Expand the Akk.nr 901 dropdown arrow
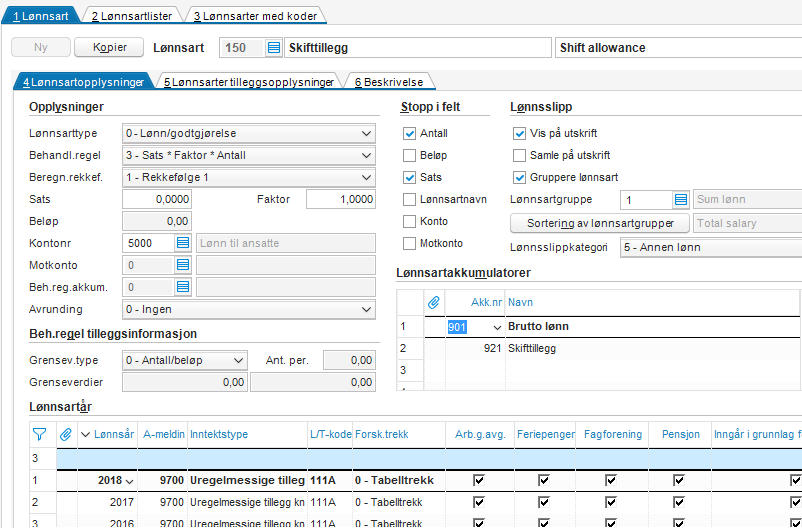Screen dimensions: 802x528 (497, 327)
